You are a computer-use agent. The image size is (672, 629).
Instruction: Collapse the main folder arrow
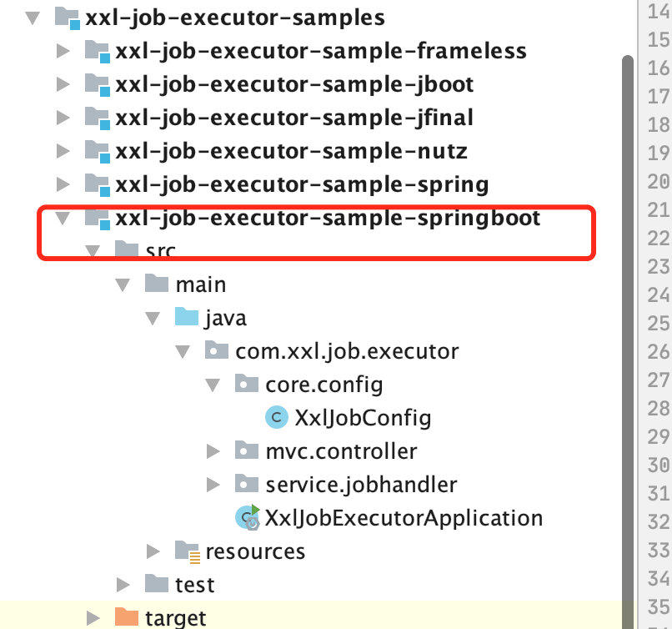pyautogui.click(x=123, y=285)
